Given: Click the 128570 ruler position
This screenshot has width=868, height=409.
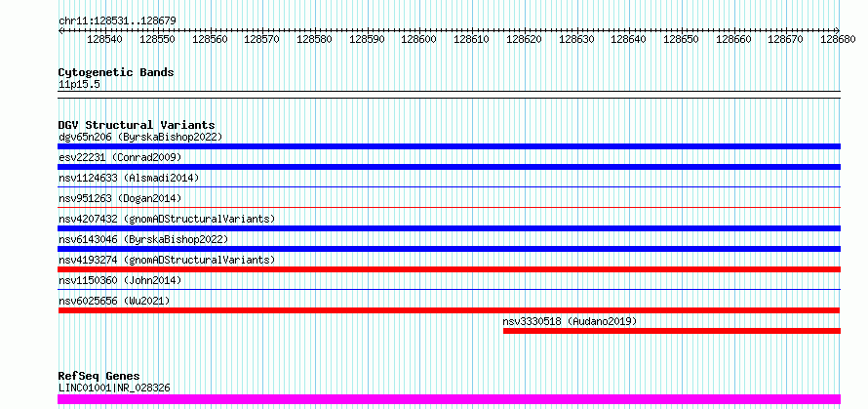Looking at the screenshot, I should 262,39.
